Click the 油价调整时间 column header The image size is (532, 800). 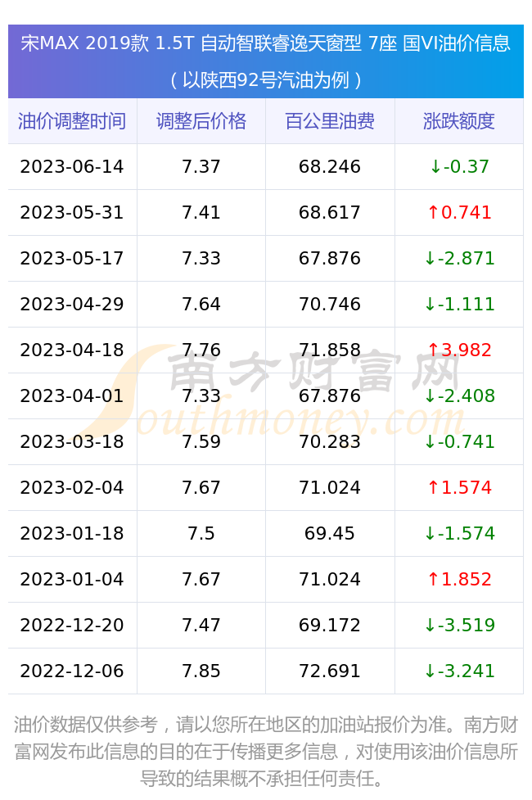(x=72, y=121)
